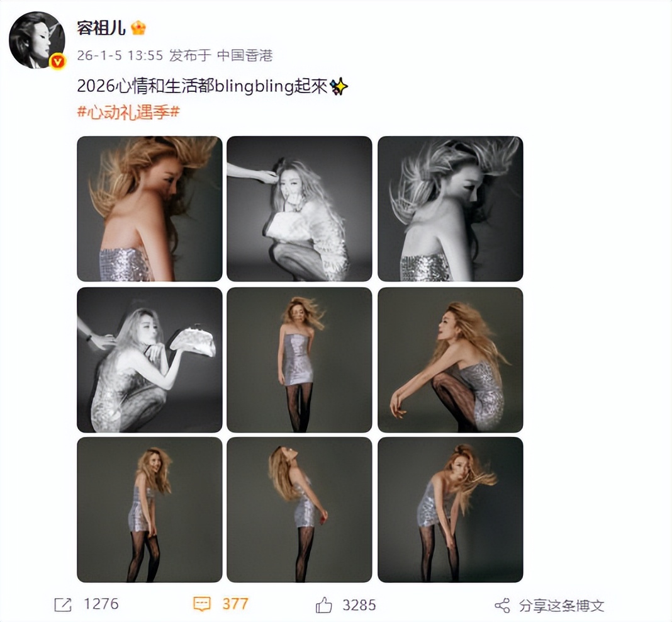Click the 1276 repost count
Viewport: 672px width, 622px height.
[101, 604]
